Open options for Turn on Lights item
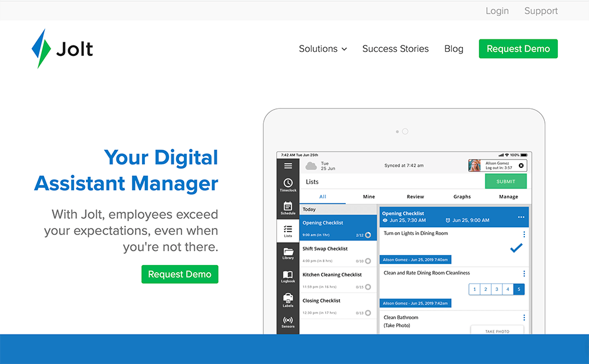The height and width of the screenshot is (364, 589). click(524, 234)
